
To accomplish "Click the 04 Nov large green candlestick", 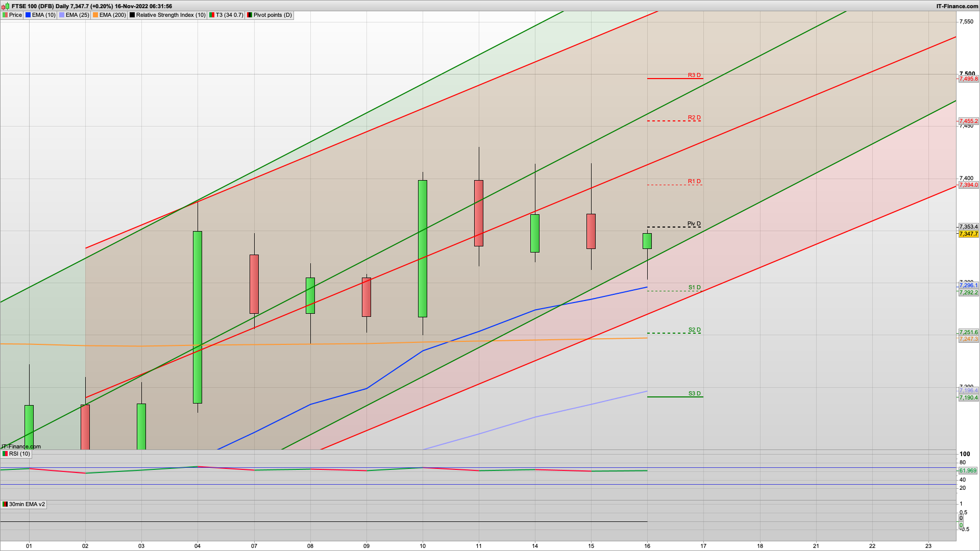I will (198, 317).
